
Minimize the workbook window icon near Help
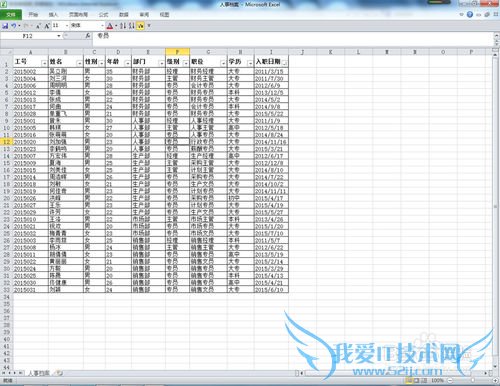[479, 14]
